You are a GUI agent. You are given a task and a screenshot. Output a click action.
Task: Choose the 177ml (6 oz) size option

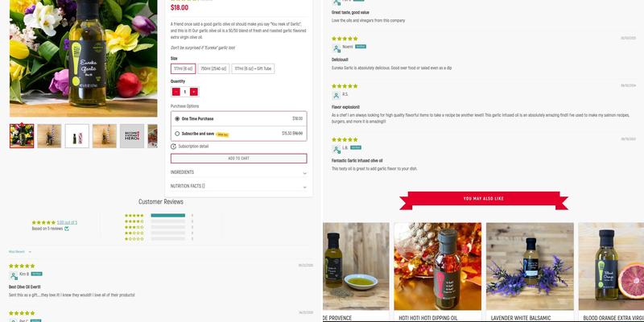(183, 68)
